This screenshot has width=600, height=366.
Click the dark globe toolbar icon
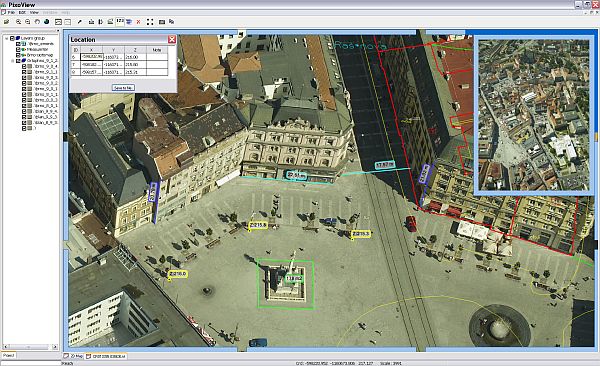(47, 22)
